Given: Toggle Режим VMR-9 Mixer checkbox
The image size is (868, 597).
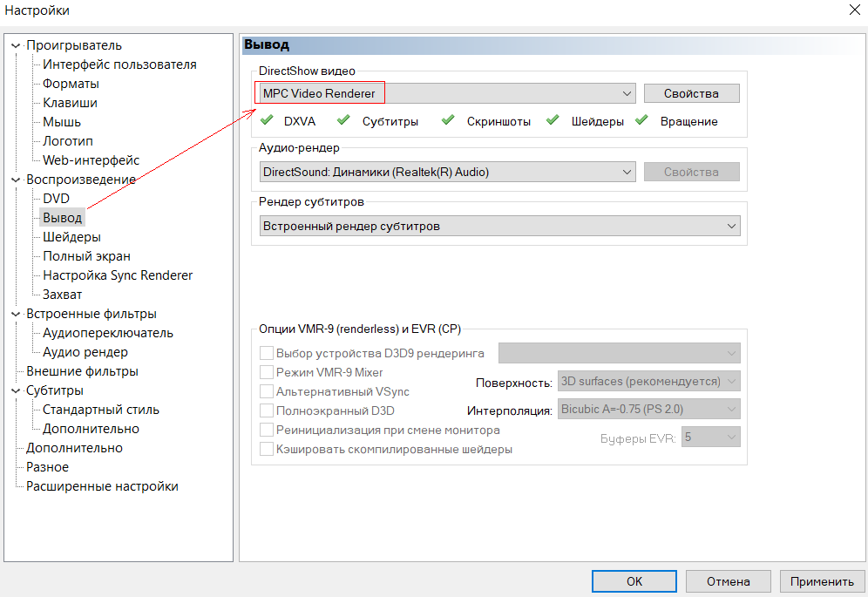Looking at the screenshot, I should [267, 372].
